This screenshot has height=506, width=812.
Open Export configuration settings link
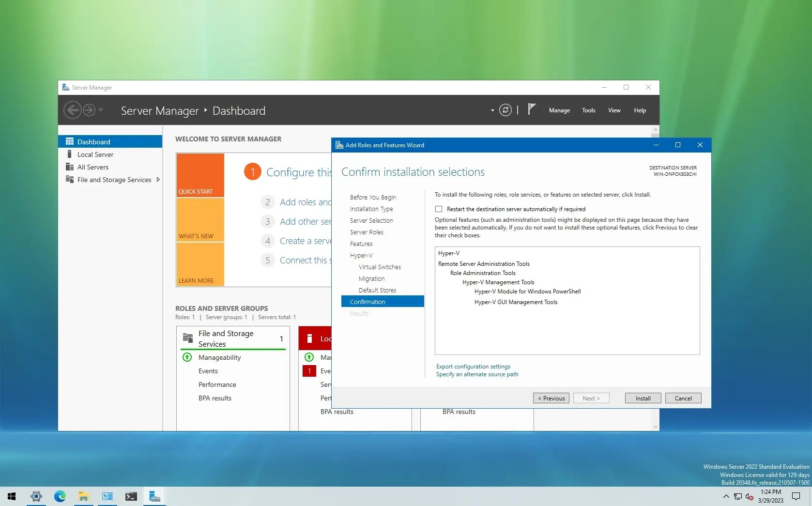[x=473, y=366]
